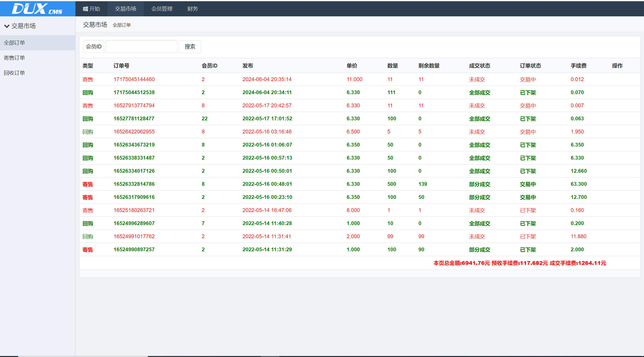Screen dimensions: 644x357
Task: Click the 发布 column header
Action: (248, 66)
